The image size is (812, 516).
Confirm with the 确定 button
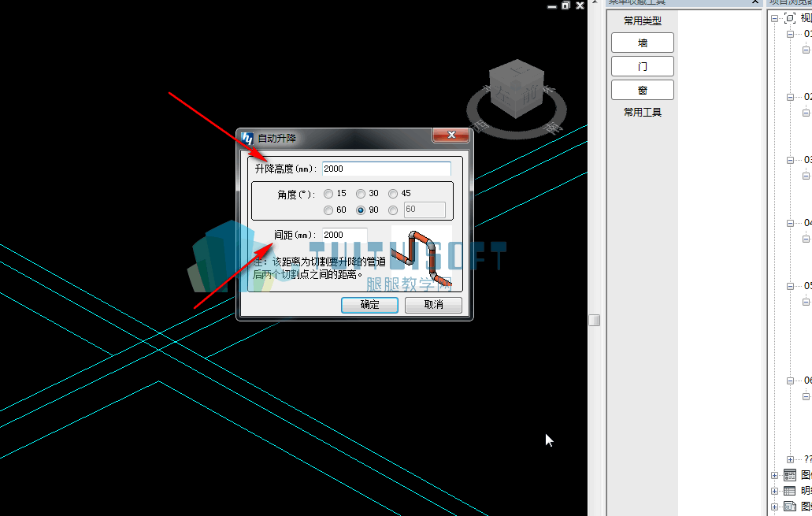coord(369,305)
